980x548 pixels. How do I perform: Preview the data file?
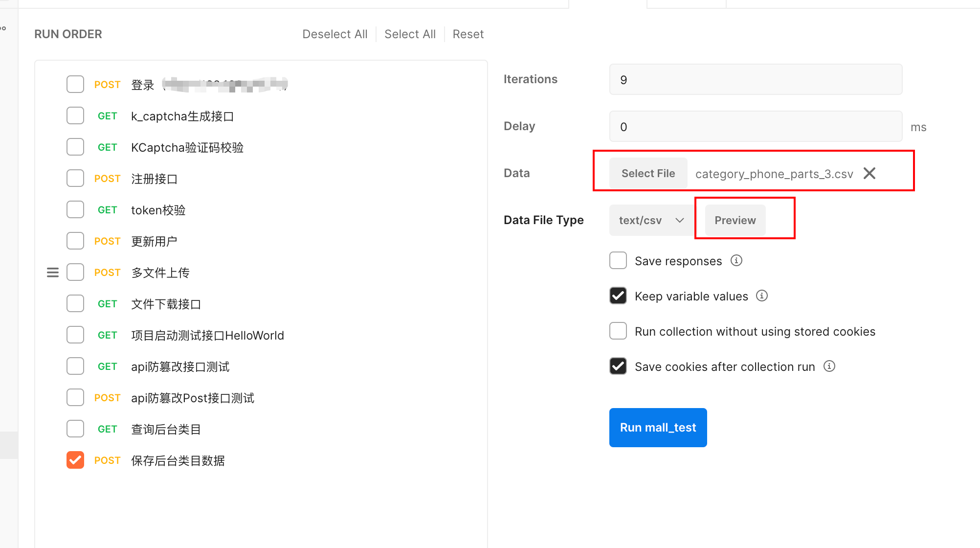tap(735, 220)
